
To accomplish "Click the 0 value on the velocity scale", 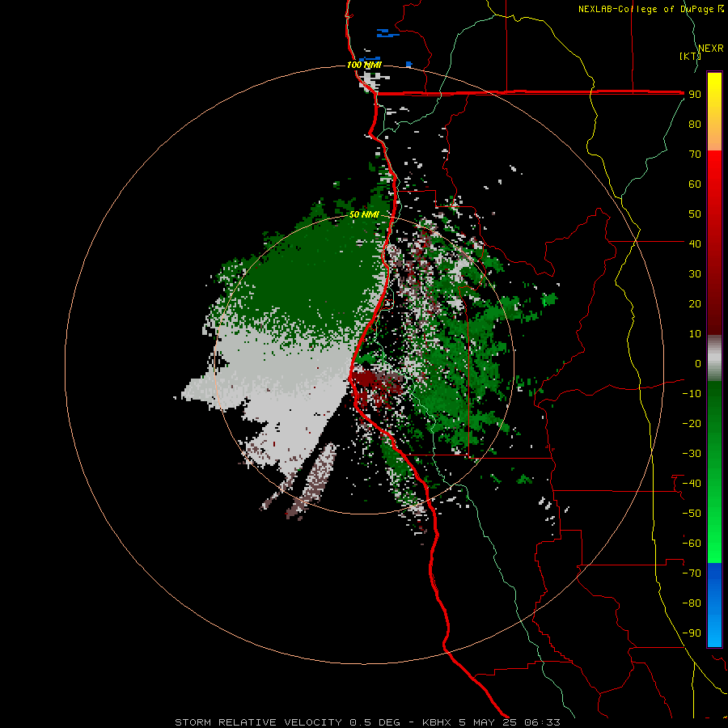I will click(x=698, y=363).
